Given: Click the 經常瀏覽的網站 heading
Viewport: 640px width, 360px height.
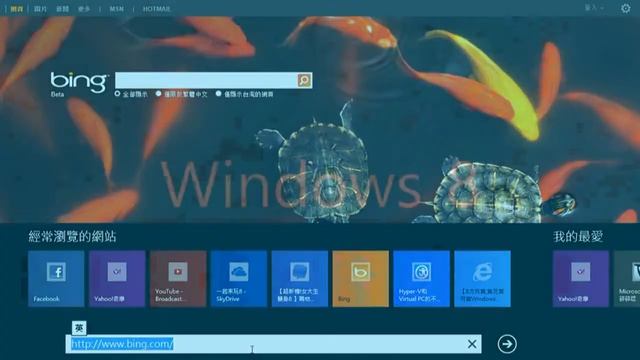Looking at the screenshot, I should click(x=72, y=236).
